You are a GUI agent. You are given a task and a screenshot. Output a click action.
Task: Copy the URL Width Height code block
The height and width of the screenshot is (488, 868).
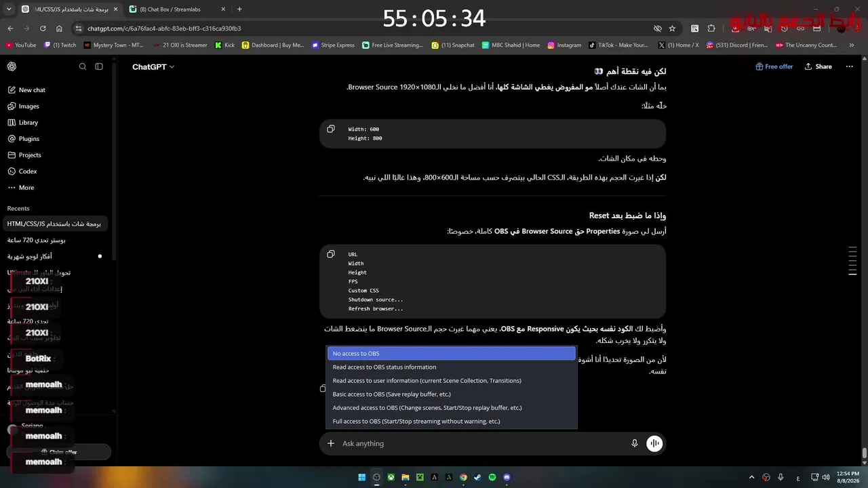pos(331,254)
